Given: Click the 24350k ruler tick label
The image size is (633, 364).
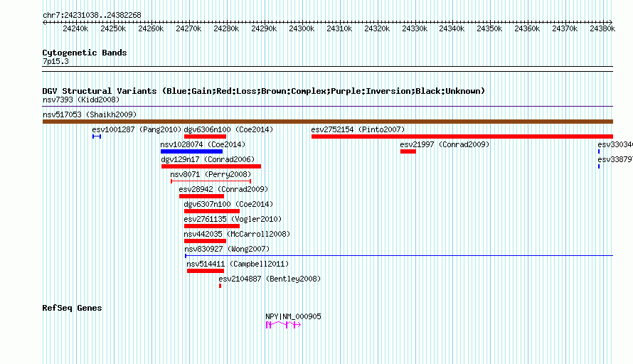Looking at the screenshot, I should tap(489, 28).
